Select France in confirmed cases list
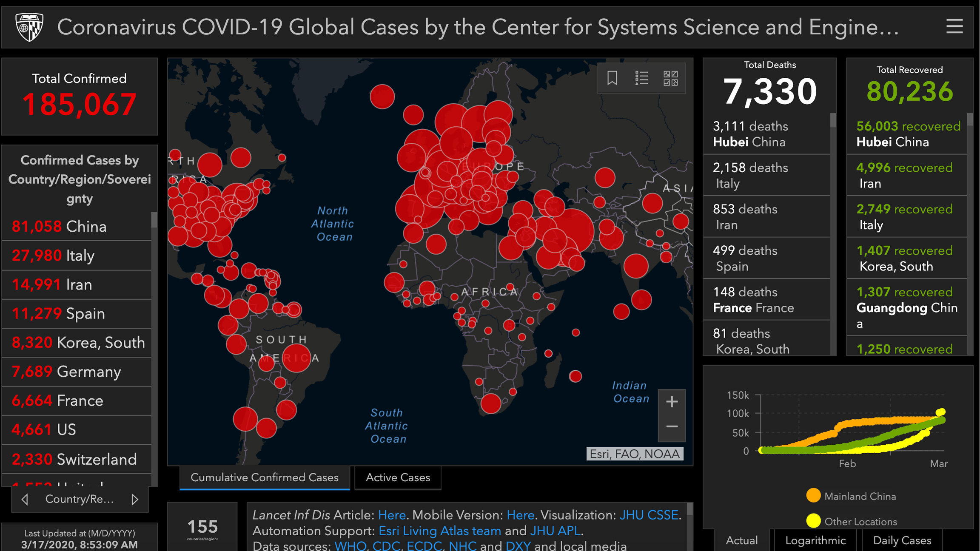Image resolution: width=980 pixels, height=551 pixels. (77, 401)
